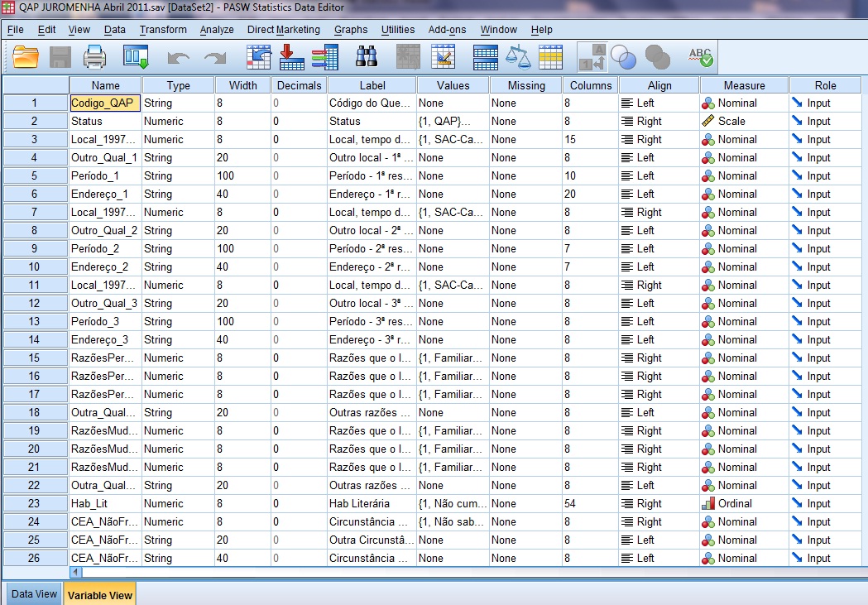Click the Insert variable icon
The image size is (868, 605).
click(443, 57)
